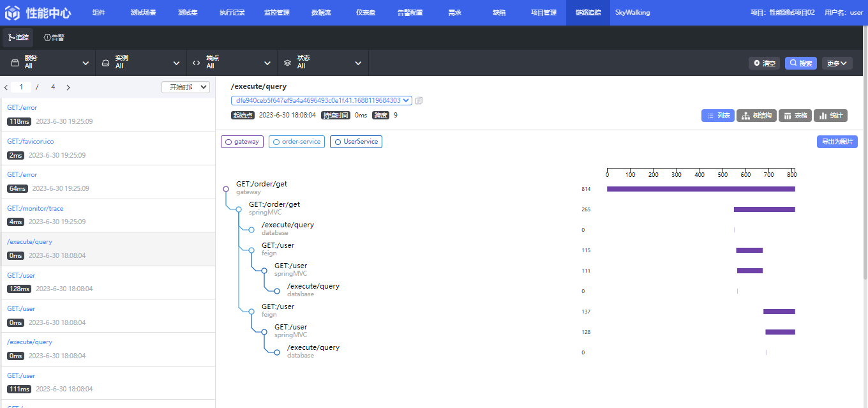The image size is (868, 408).
Task: Select the 链路追踪 menu item
Action: [588, 13]
